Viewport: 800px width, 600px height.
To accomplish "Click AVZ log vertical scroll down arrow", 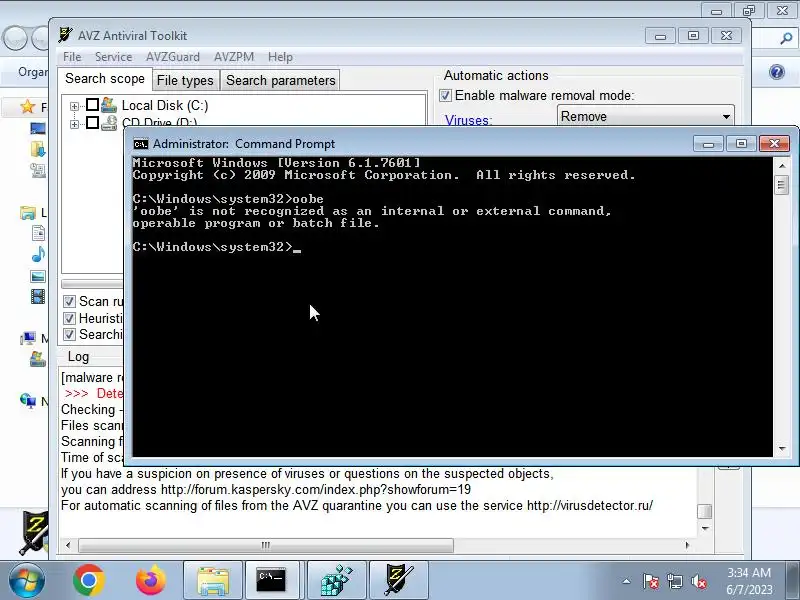I will point(705,528).
